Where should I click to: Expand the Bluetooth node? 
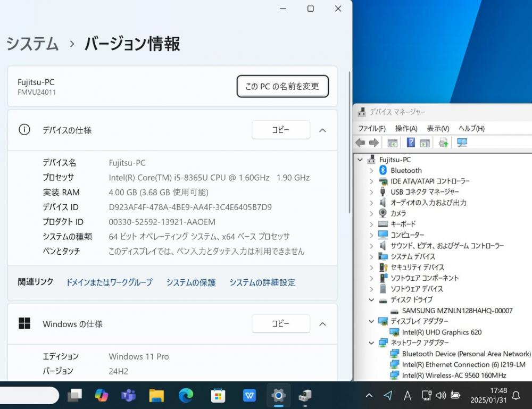[x=371, y=171]
